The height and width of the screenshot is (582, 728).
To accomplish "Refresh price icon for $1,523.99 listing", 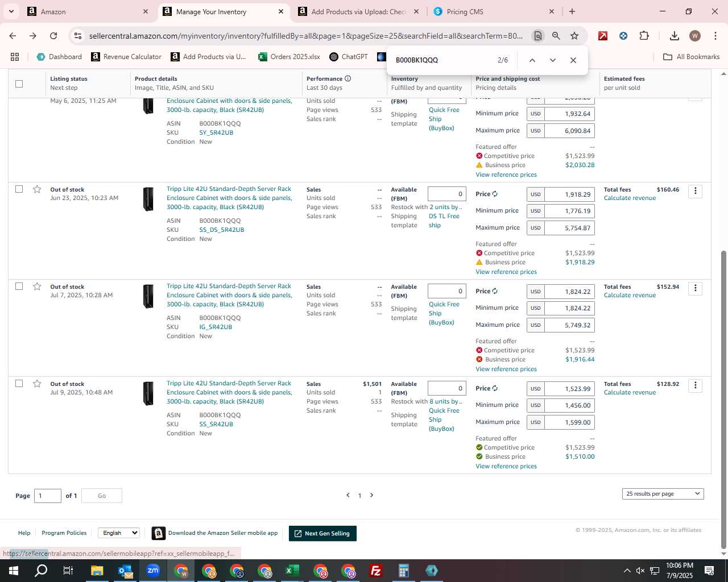I will coord(495,388).
